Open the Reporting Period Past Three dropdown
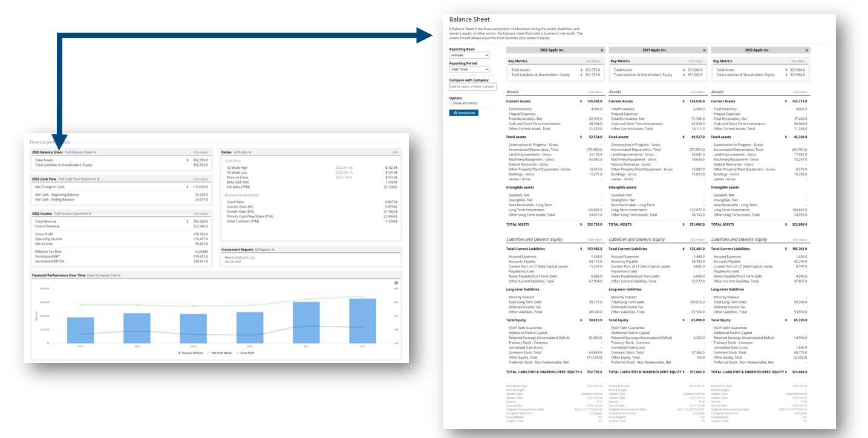 pos(469,70)
